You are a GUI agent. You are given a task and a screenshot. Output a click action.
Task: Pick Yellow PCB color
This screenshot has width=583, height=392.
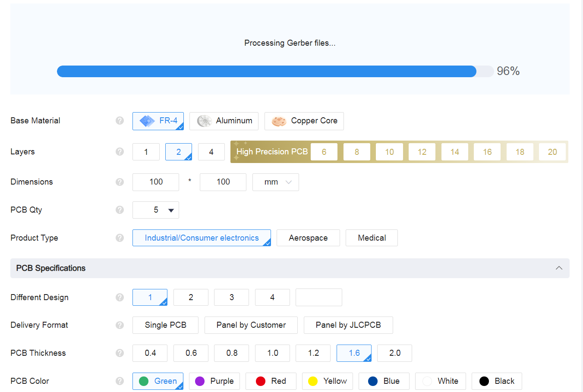[328, 381]
